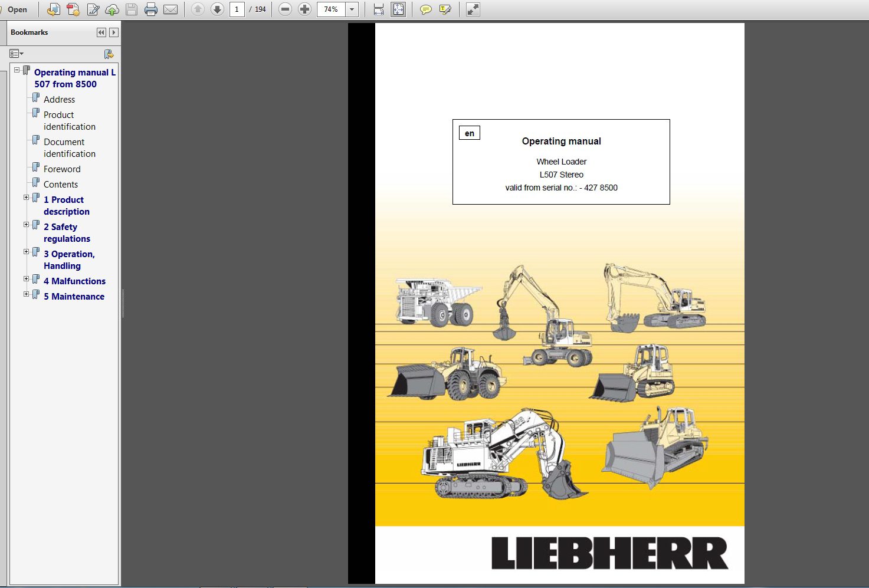Click the Open button in toolbar
This screenshot has height=588, width=869.
[x=17, y=9]
